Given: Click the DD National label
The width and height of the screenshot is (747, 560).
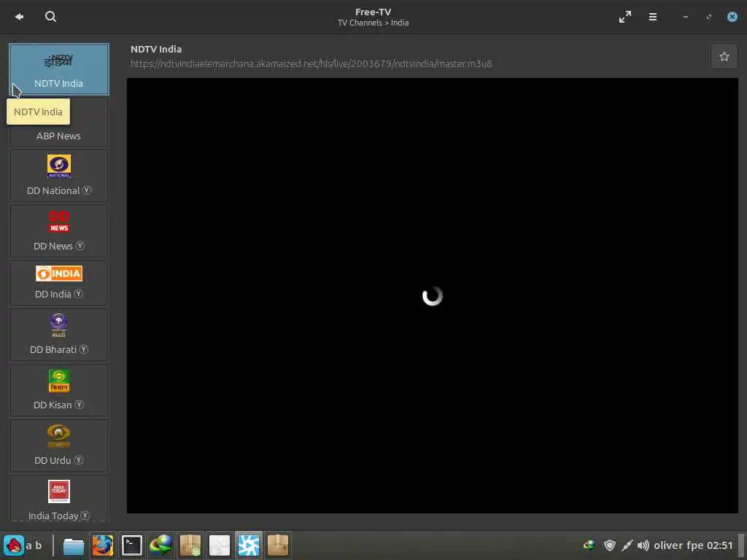Looking at the screenshot, I should (53, 190).
